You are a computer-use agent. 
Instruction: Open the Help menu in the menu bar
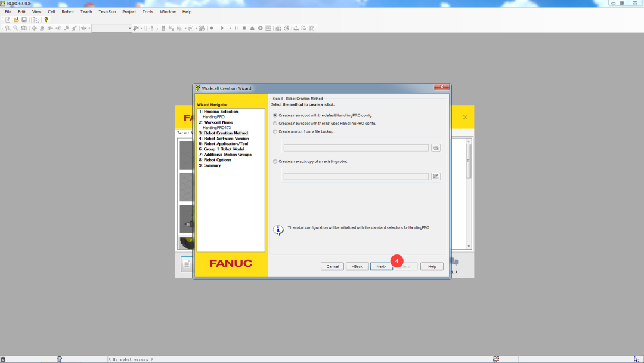[x=187, y=11]
